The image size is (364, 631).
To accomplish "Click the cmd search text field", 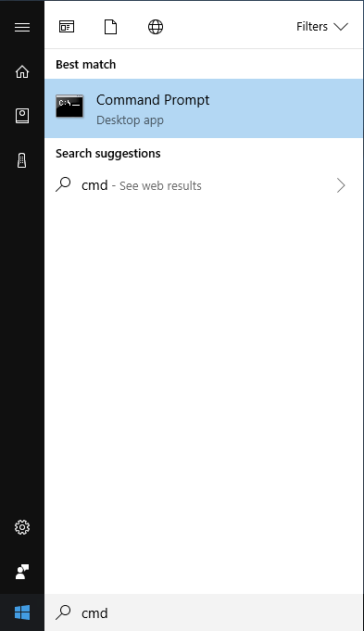I will click(x=204, y=612).
